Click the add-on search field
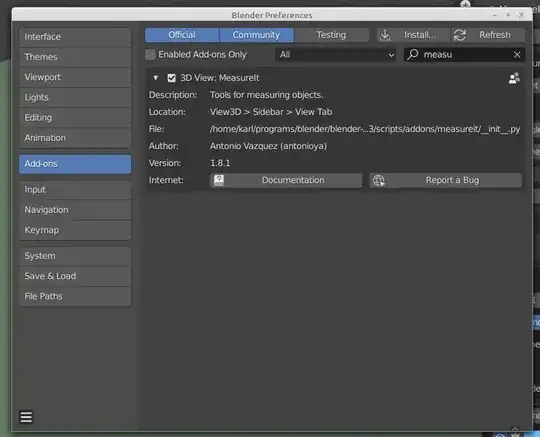 point(464,55)
